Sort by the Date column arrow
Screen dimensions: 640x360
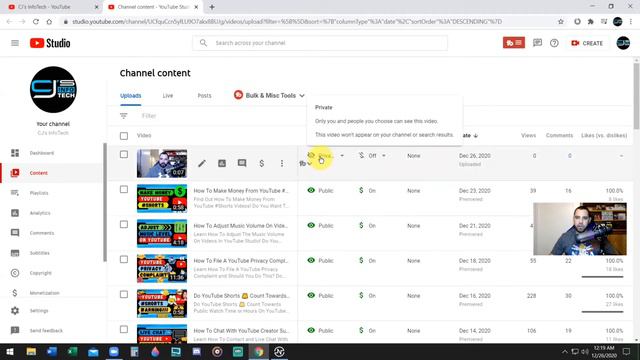click(476, 136)
